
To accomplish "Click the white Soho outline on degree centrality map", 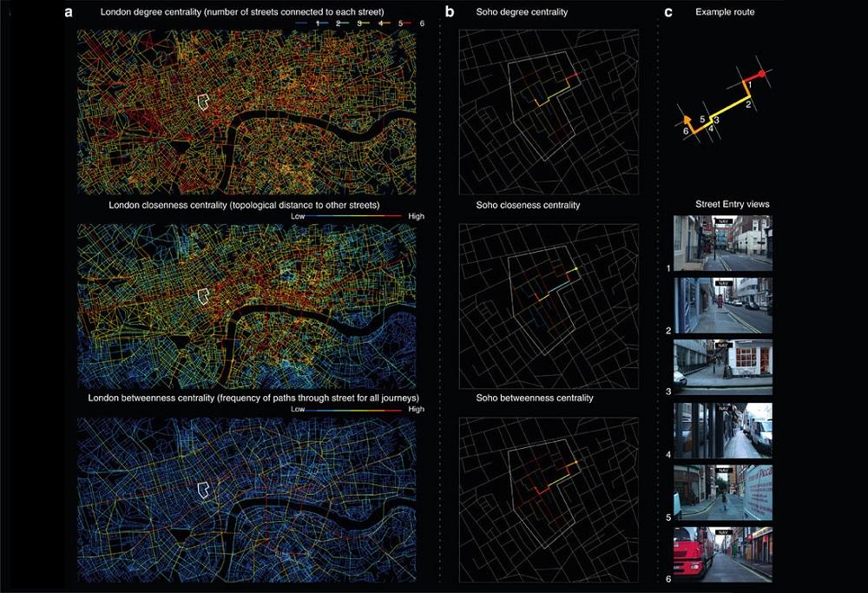I will point(204,102).
